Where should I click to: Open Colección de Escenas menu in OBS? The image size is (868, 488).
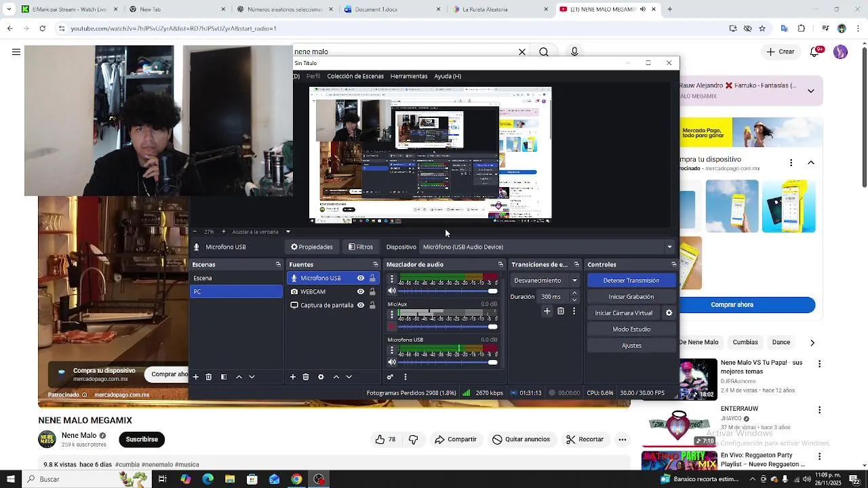point(355,76)
